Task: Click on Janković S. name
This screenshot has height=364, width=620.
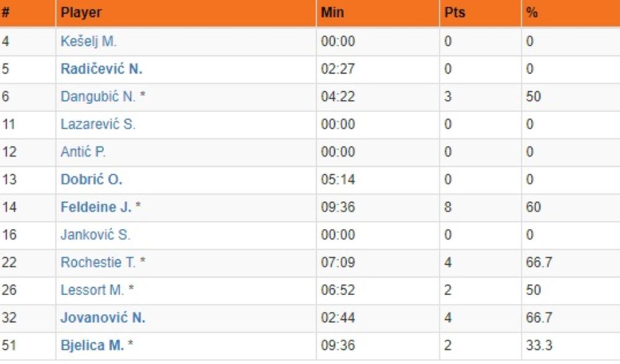Action: point(95,234)
